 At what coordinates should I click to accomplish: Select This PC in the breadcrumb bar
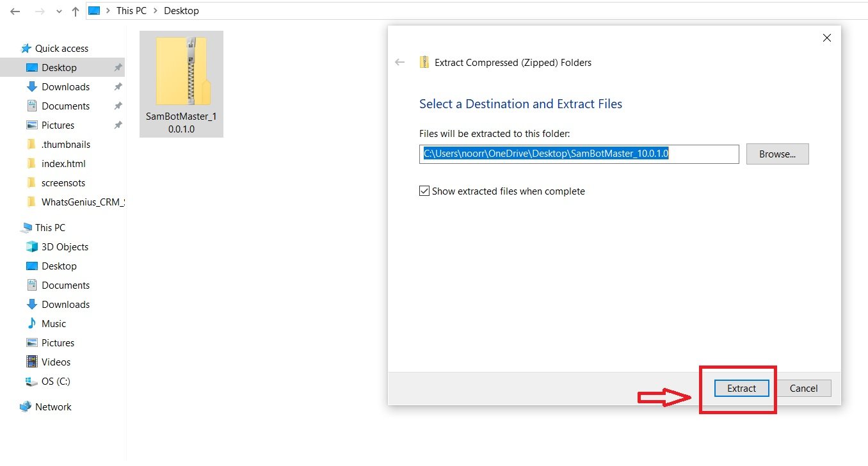click(x=131, y=11)
